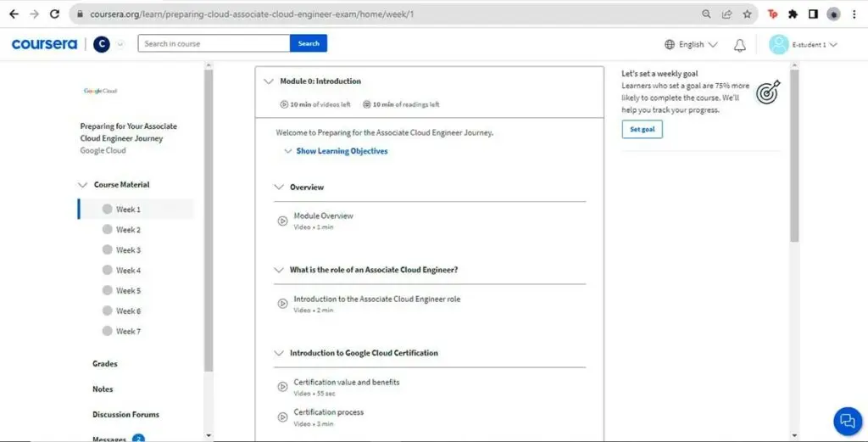Collapse the Course Material section

coord(82,185)
